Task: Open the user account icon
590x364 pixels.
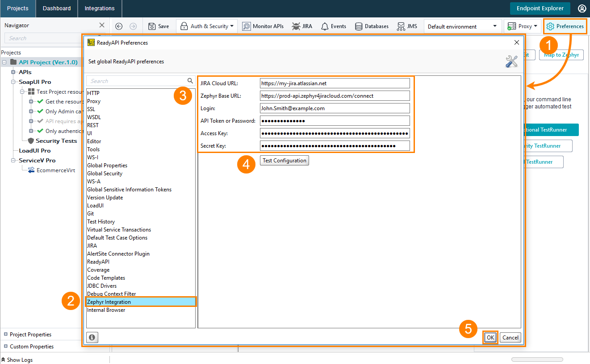Action: click(x=582, y=8)
